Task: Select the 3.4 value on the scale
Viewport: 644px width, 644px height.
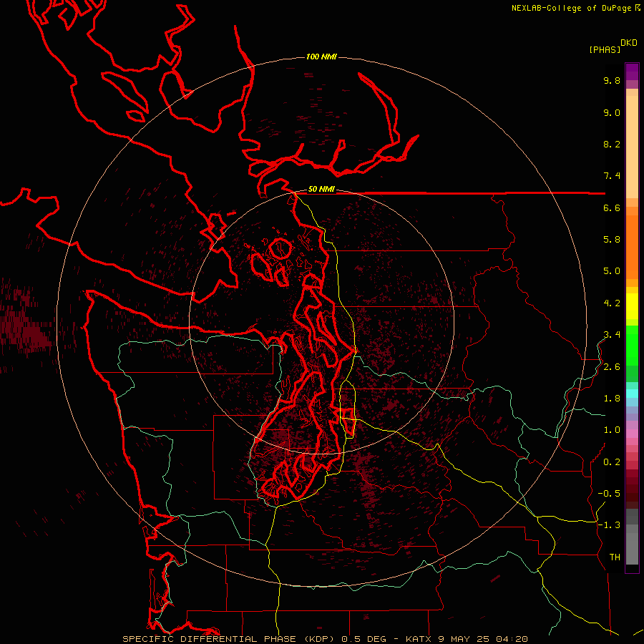Action: pyautogui.click(x=612, y=335)
